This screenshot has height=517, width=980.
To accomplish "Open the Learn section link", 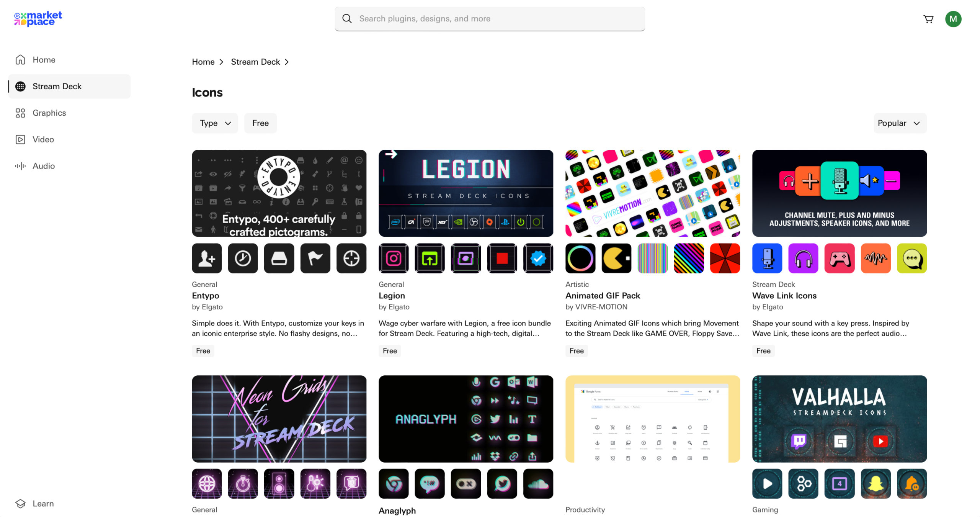I will (x=42, y=503).
